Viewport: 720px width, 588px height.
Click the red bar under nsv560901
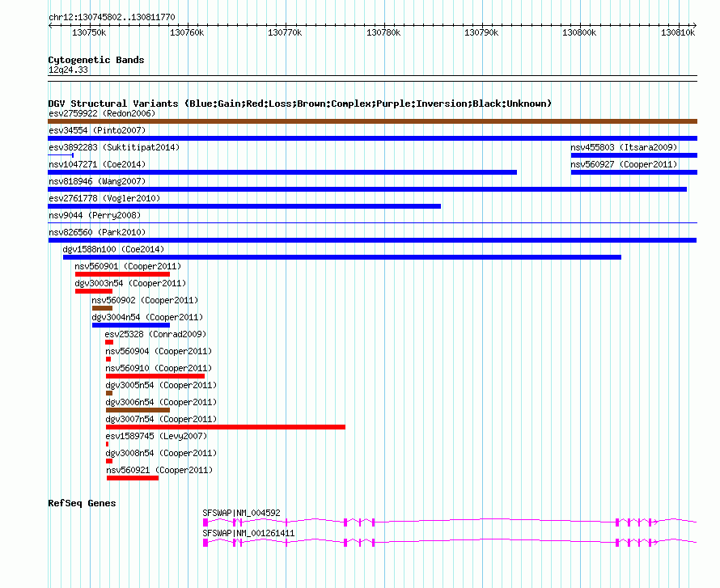click(x=123, y=274)
